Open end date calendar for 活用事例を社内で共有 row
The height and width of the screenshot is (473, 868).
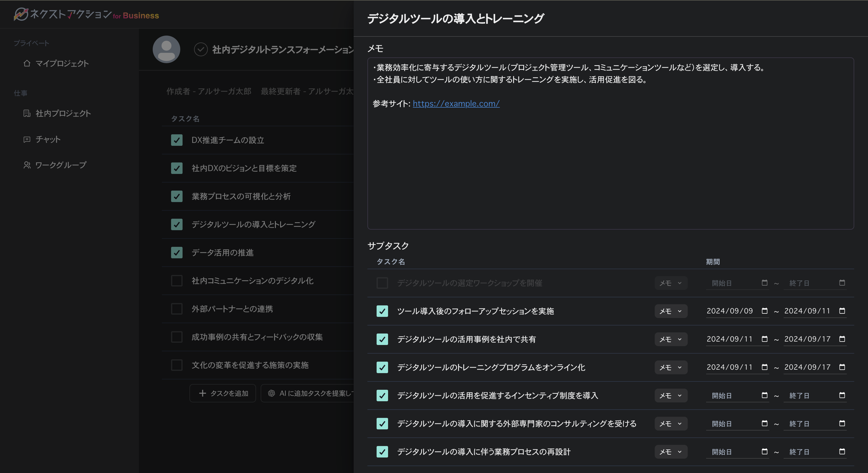(x=842, y=339)
